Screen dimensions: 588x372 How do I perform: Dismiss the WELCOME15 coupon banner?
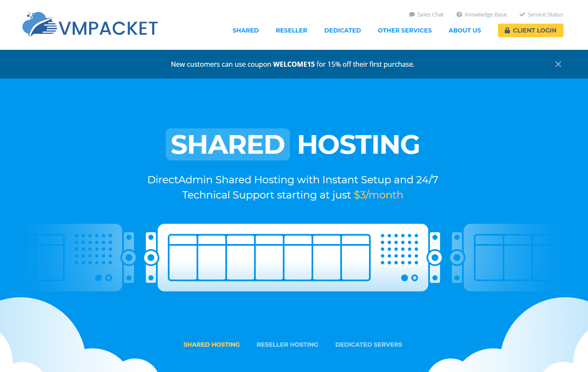(558, 64)
